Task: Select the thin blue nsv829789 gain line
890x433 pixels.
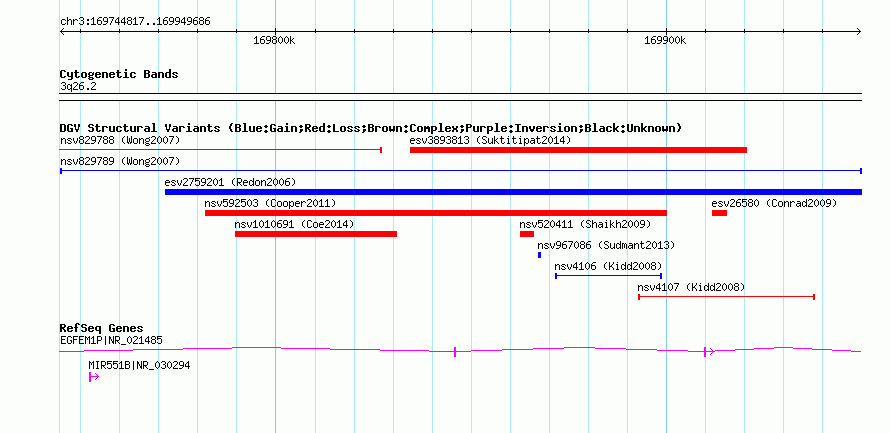Action: 461,171
